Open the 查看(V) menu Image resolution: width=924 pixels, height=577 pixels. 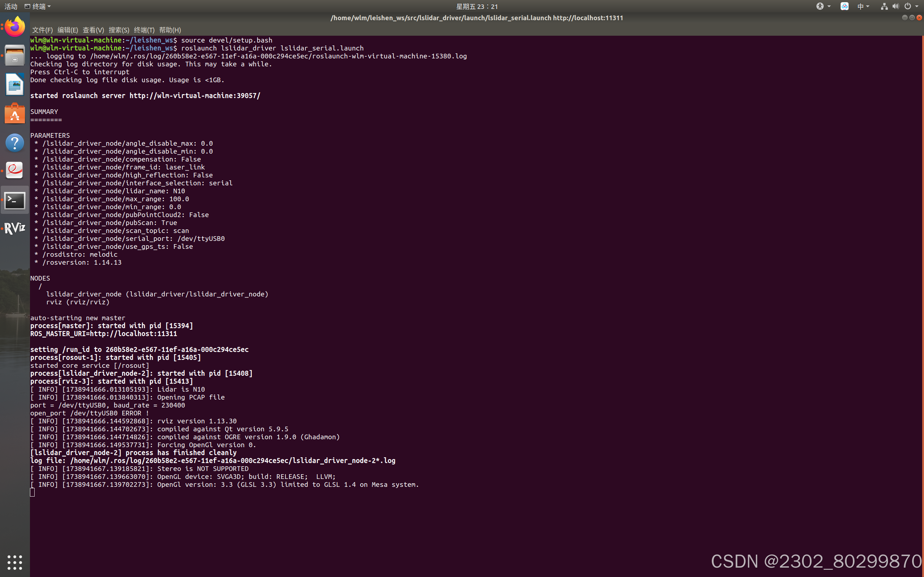click(93, 30)
